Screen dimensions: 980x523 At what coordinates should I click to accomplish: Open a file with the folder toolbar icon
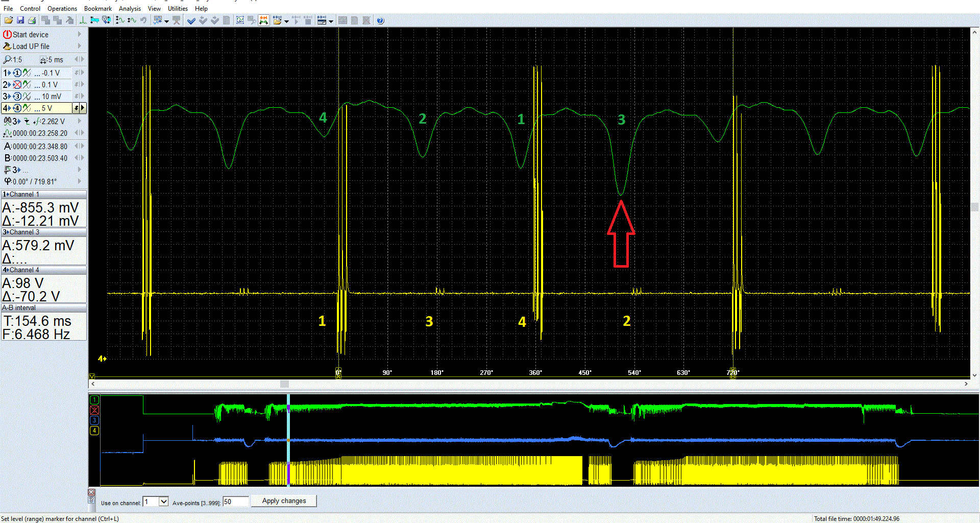(x=9, y=20)
